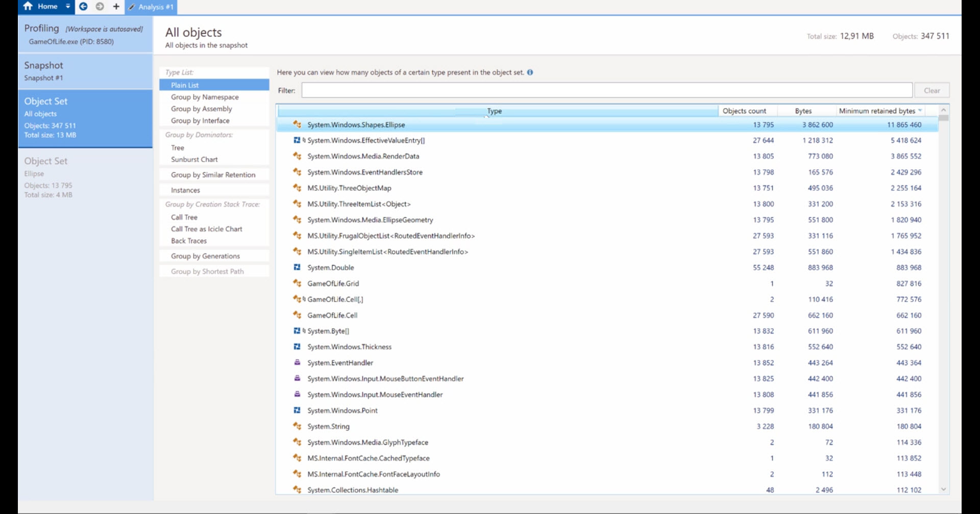Select Plain List view
The image size is (980, 514).
[x=214, y=85]
